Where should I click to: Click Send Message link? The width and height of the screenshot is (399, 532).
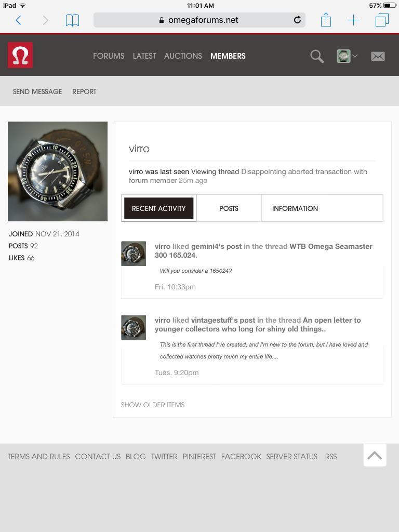(37, 91)
